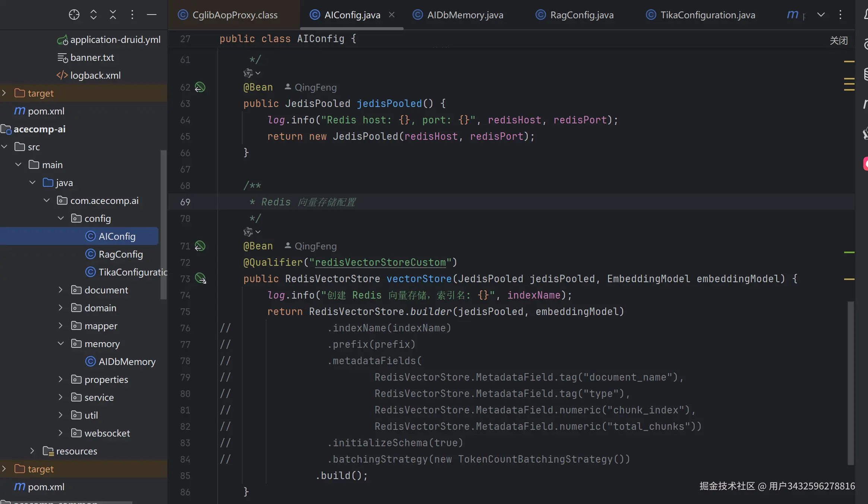Click the 关闭 button at top right
The width and height of the screenshot is (868, 504).
(839, 40)
